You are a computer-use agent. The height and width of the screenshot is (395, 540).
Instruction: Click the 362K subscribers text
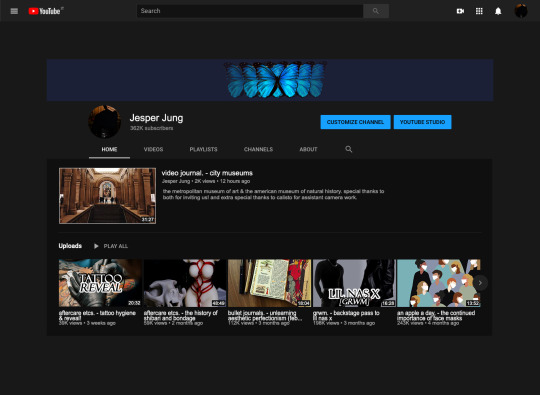pyautogui.click(x=152, y=128)
